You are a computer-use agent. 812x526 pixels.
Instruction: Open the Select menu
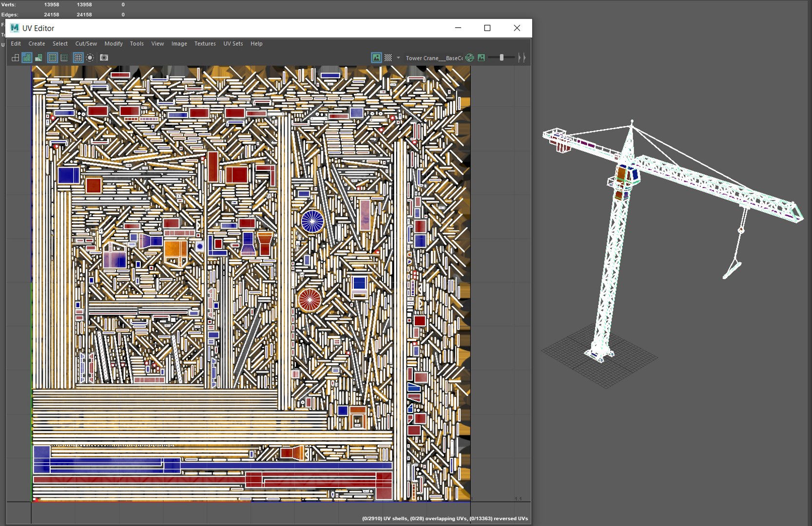[60, 44]
